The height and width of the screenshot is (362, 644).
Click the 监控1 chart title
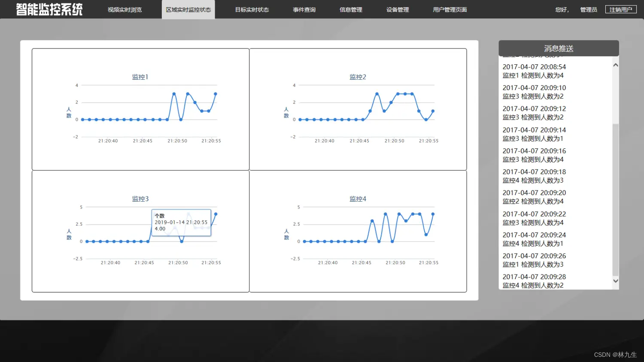coord(140,77)
